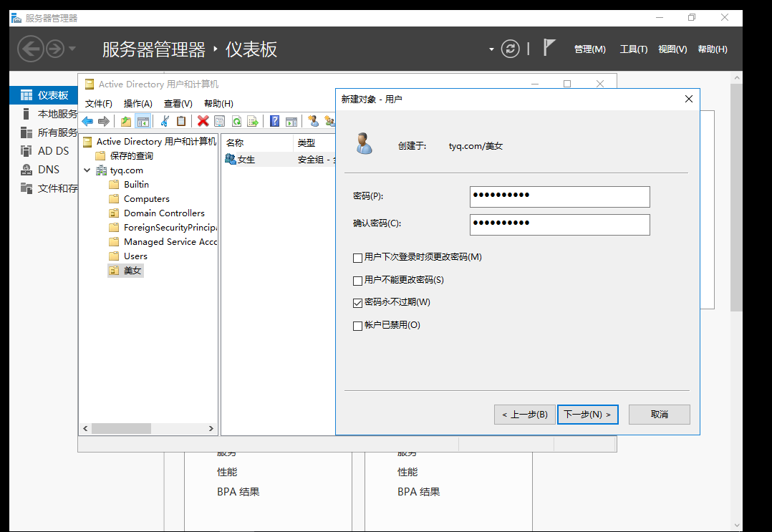Check 用户下次登录时须更改密码 checkbox
Screen dimensions: 772x532
(x=358, y=257)
